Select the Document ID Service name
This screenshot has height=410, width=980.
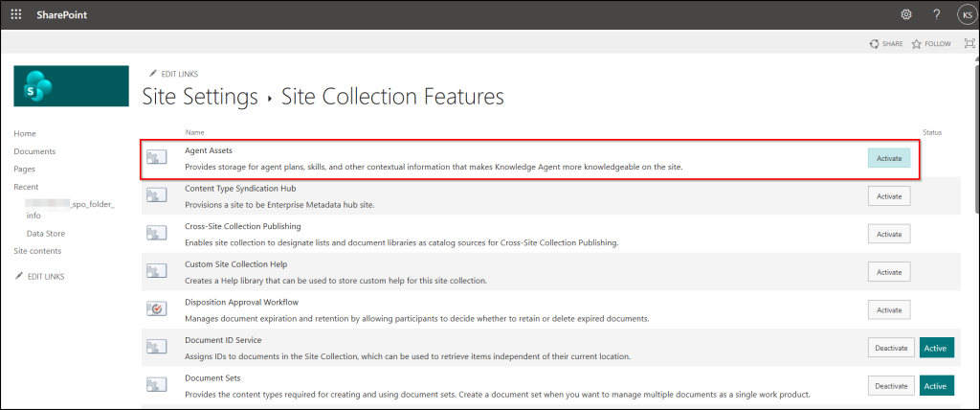[x=223, y=340]
